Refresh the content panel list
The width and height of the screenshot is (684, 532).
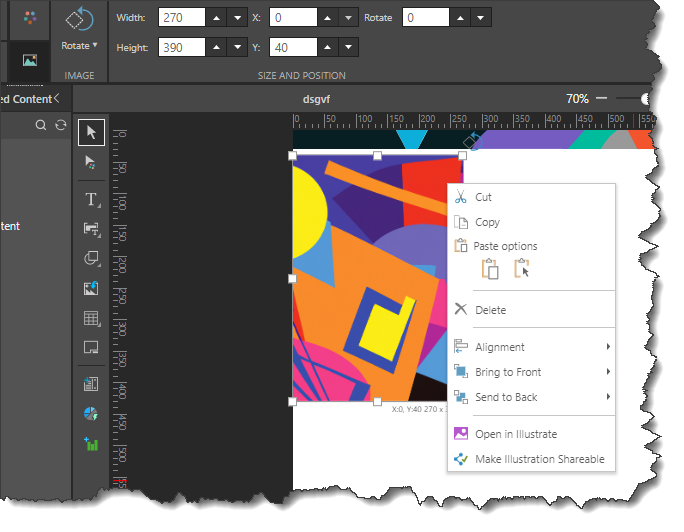60,125
